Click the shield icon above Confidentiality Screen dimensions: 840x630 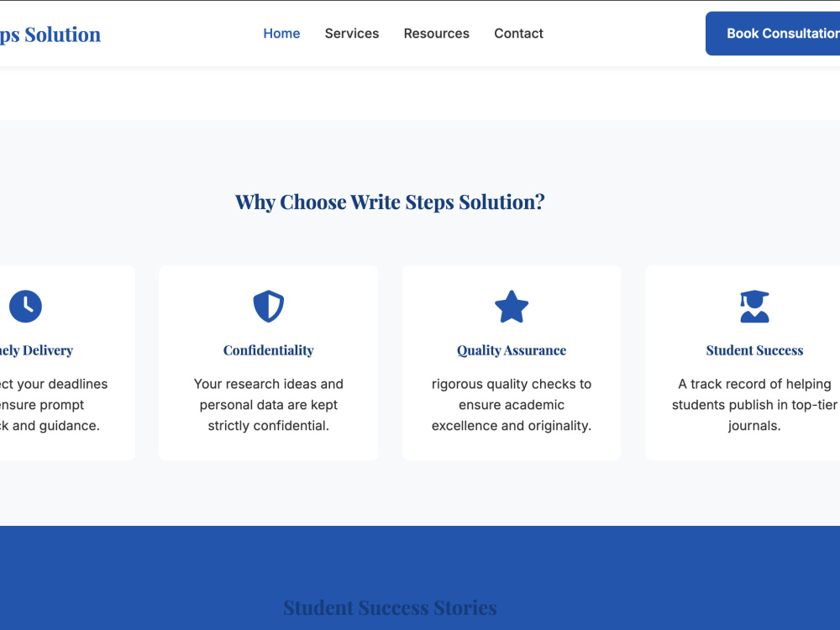tap(269, 307)
